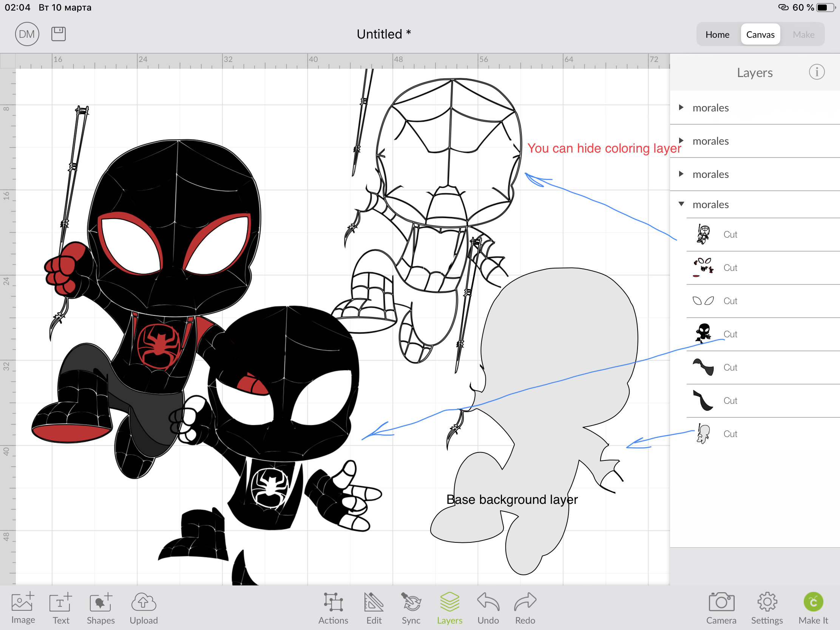Select the white eyes Cut layer

point(763,301)
